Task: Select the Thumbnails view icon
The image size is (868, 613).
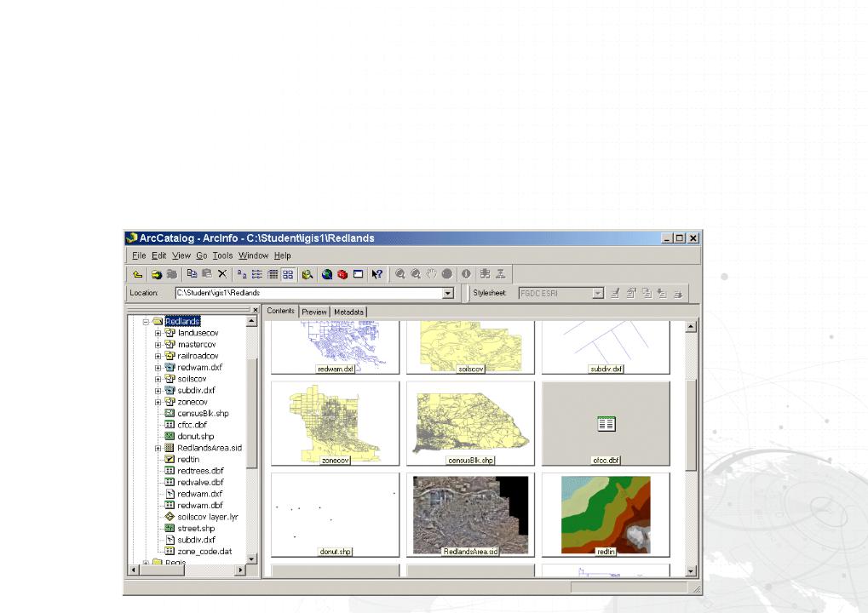Action: [288, 274]
